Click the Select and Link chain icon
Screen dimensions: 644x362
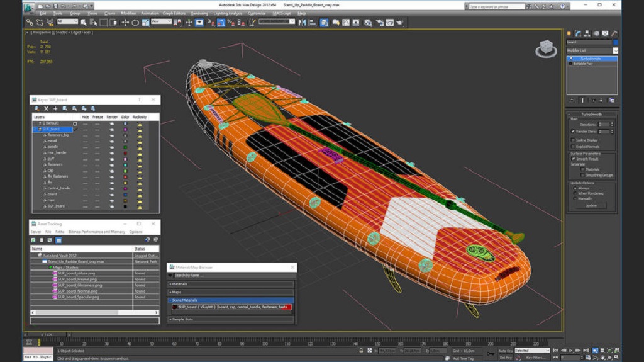pos(30,23)
